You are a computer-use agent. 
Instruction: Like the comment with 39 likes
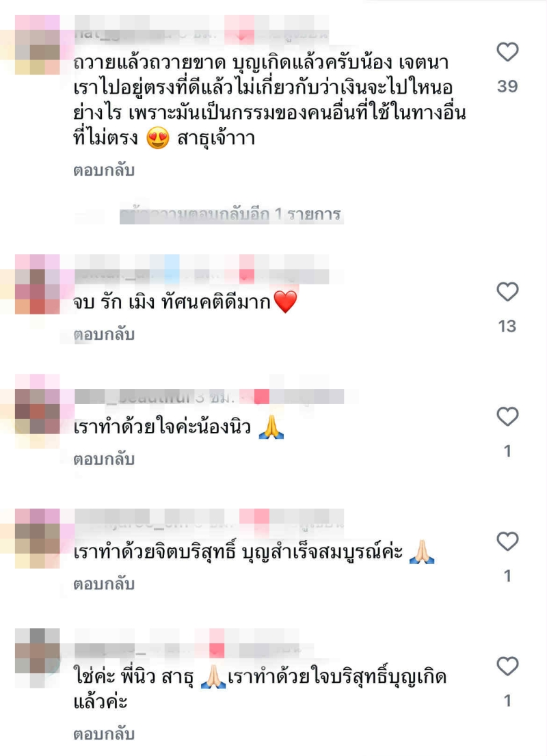click(x=507, y=51)
